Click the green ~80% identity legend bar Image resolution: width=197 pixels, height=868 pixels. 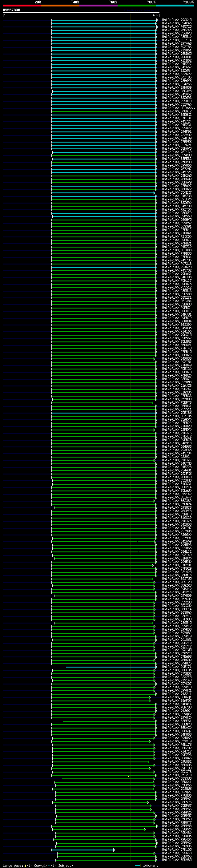click(137, 6)
